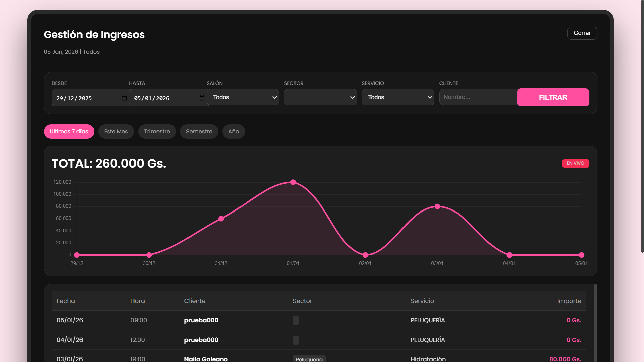Choose the Trimestre range pill
644x362 pixels.
(x=157, y=132)
